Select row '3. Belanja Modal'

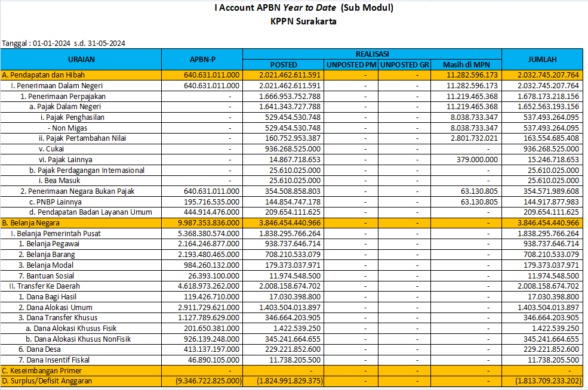coord(292,265)
